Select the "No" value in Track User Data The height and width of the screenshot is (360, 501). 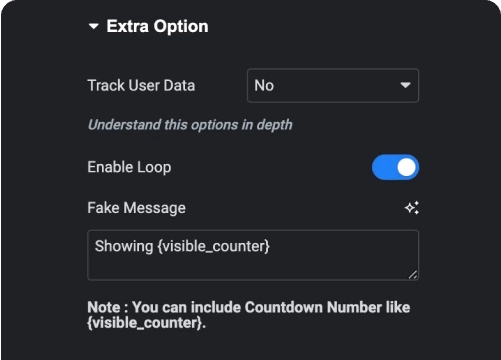click(x=264, y=86)
